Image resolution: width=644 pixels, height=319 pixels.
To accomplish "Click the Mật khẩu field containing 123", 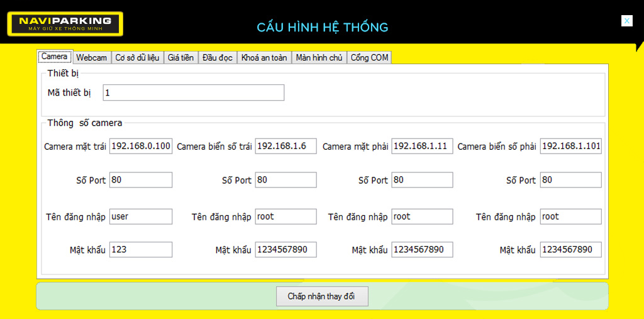I will [141, 250].
